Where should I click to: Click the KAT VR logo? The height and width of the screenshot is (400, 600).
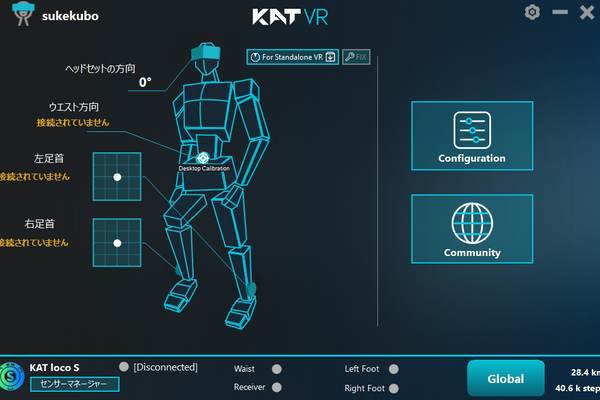(290, 17)
